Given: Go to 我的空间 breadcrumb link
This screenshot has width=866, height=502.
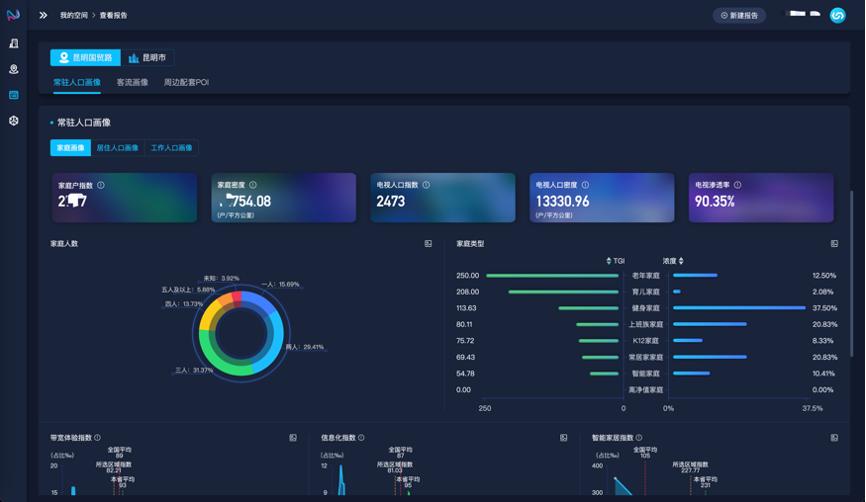Looking at the screenshot, I should [73, 15].
